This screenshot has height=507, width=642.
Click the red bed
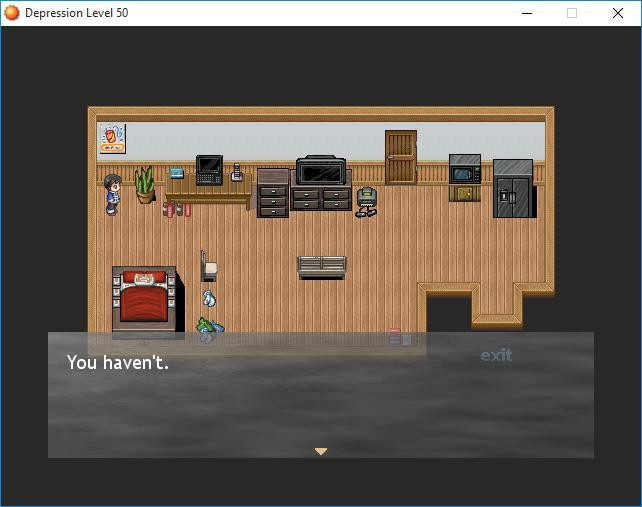click(144, 299)
